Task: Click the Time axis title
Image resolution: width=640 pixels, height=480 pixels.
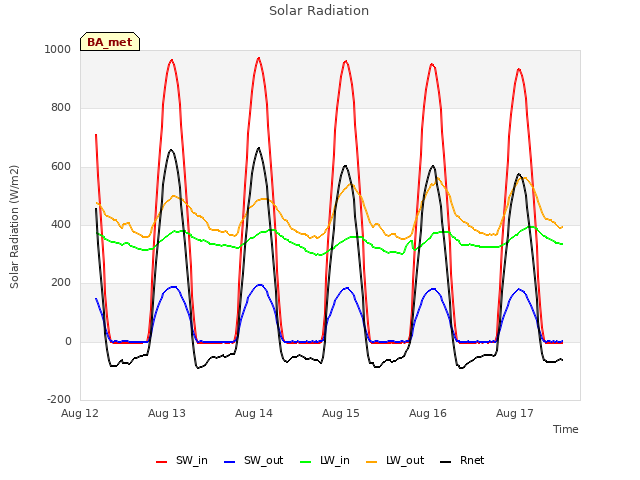Action: [x=566, y=429]
